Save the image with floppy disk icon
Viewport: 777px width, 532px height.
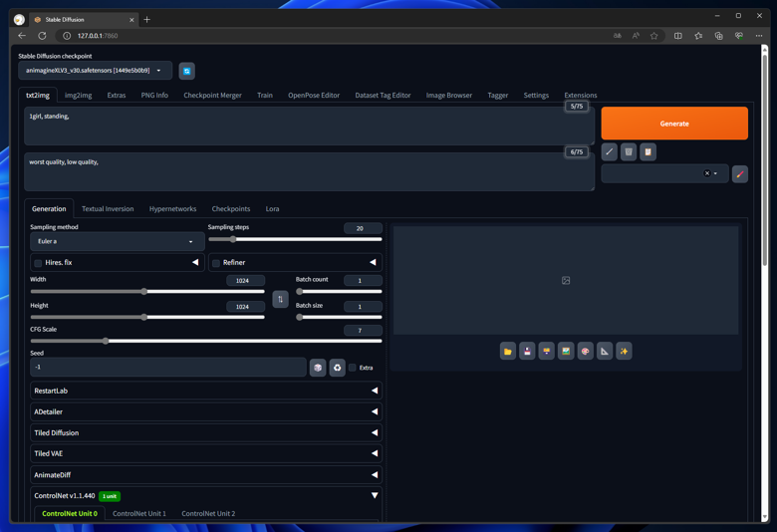527,351
